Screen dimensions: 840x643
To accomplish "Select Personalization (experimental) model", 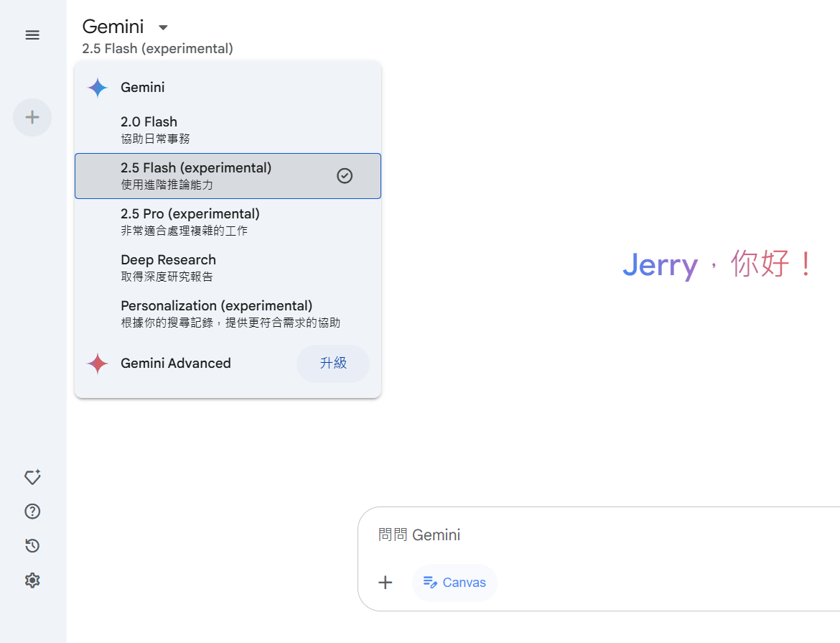I will 228,314.
